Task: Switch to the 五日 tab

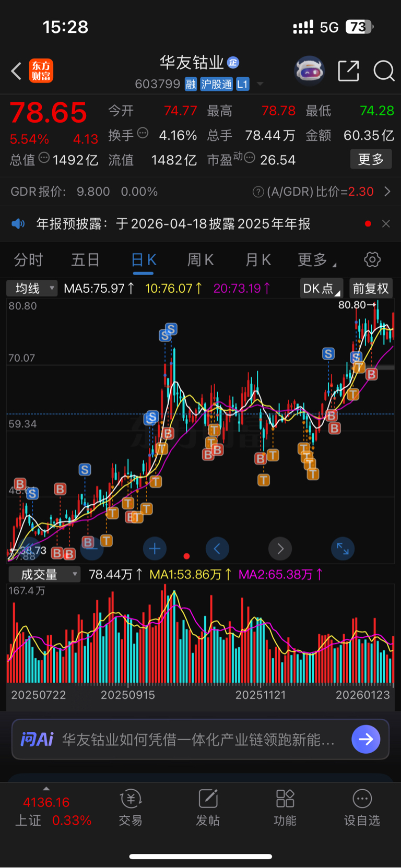Action: coord(85,260)
